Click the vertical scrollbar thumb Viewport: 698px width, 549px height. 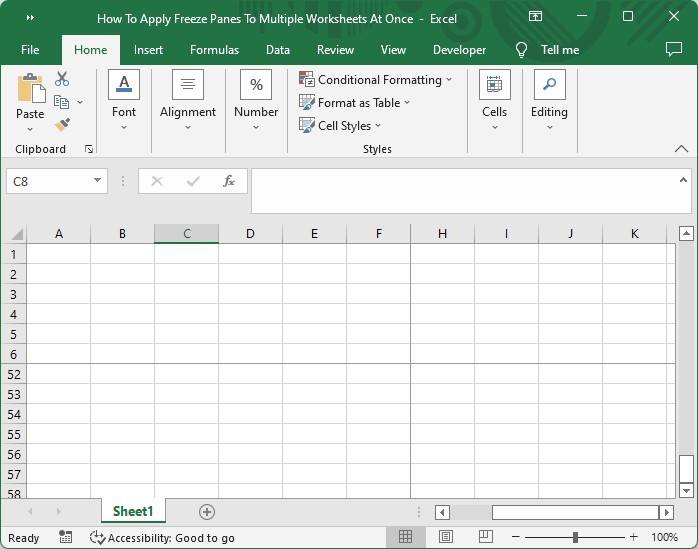[x=686, y=468]
